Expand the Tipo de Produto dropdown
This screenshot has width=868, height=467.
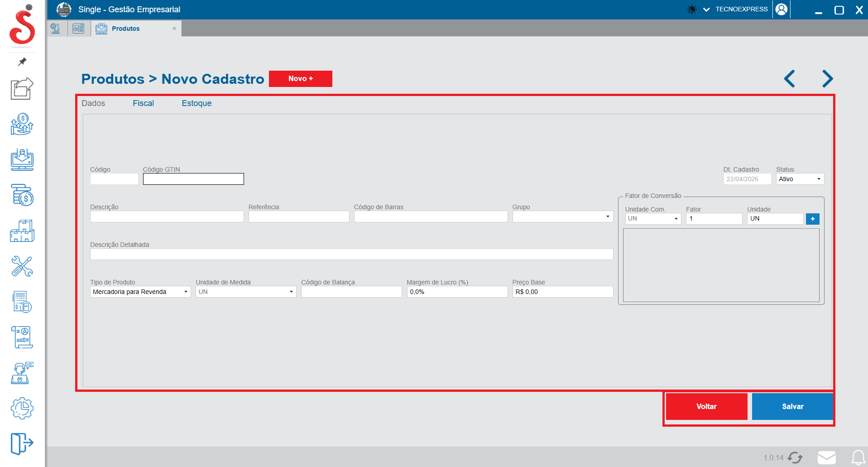140,292
